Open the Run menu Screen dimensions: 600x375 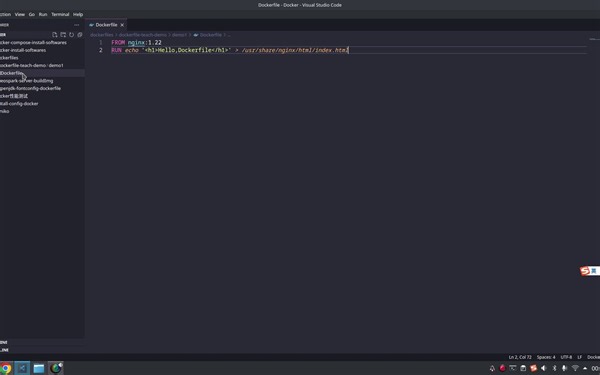coord(43,15)
